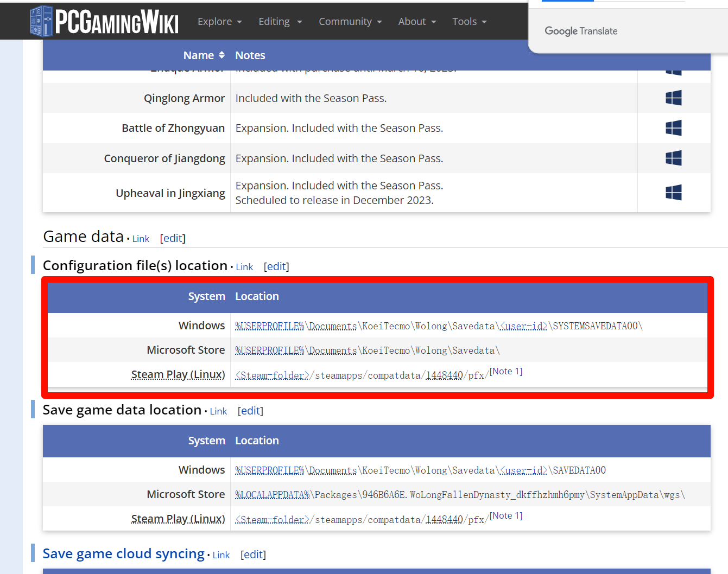Click Steam-folder in save game Linux path
Viewport: 728px width, 574px height.
coord(273,520)
